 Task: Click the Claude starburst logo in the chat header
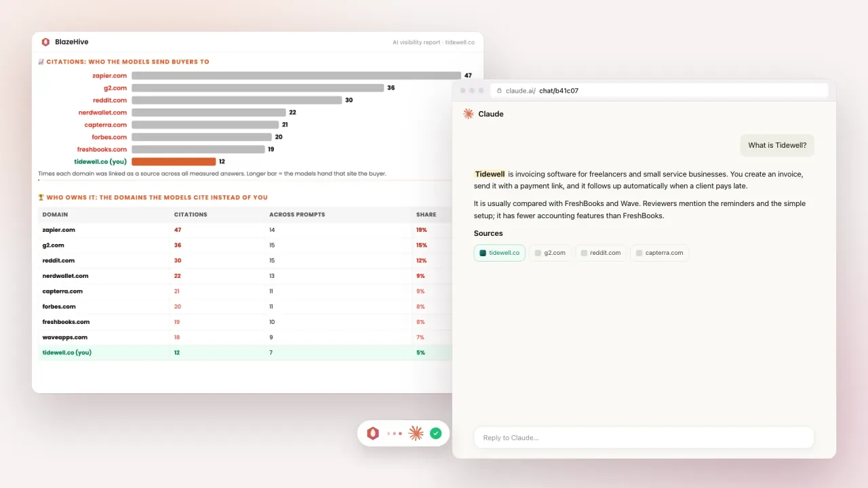pyautogui.click(x=469, y=114)
